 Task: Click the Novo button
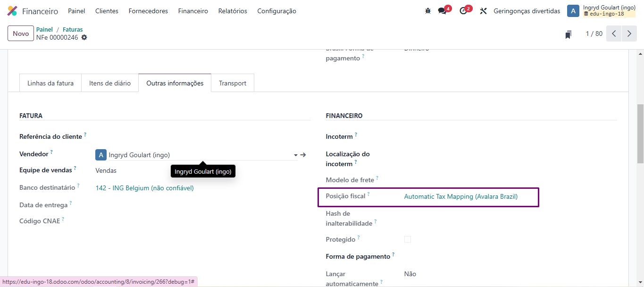tap(21, 34)
